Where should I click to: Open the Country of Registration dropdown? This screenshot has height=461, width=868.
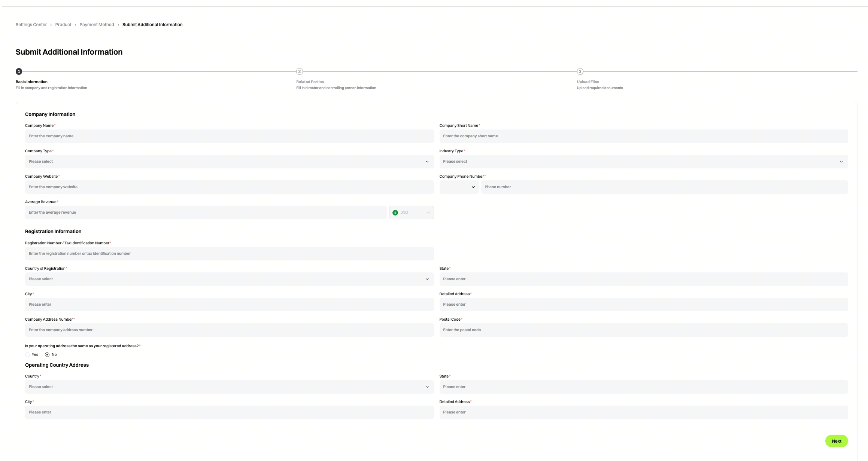point(229,279)
